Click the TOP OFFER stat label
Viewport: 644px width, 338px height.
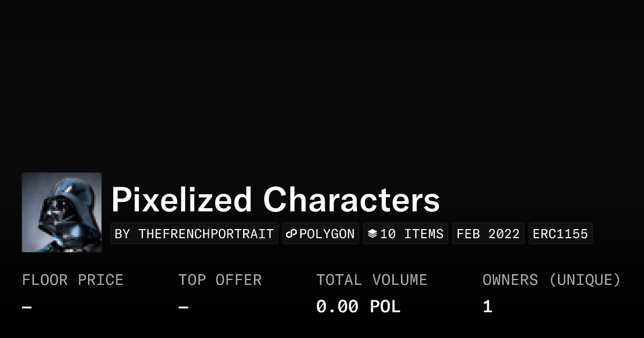[x=220, y=280]
